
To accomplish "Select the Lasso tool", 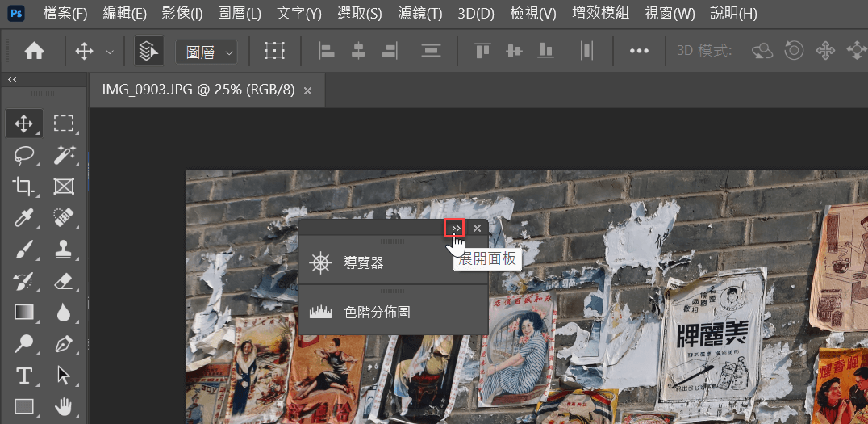I will (x=24, y=155).
